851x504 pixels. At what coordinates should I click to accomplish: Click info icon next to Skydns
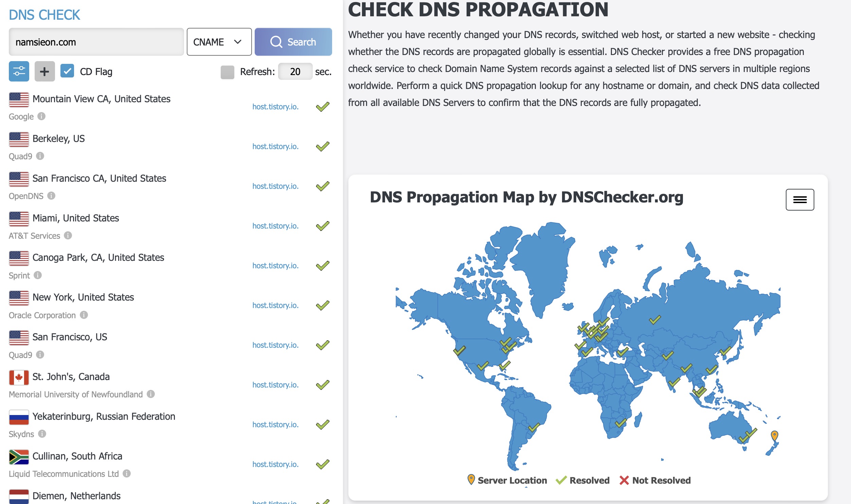42,434
